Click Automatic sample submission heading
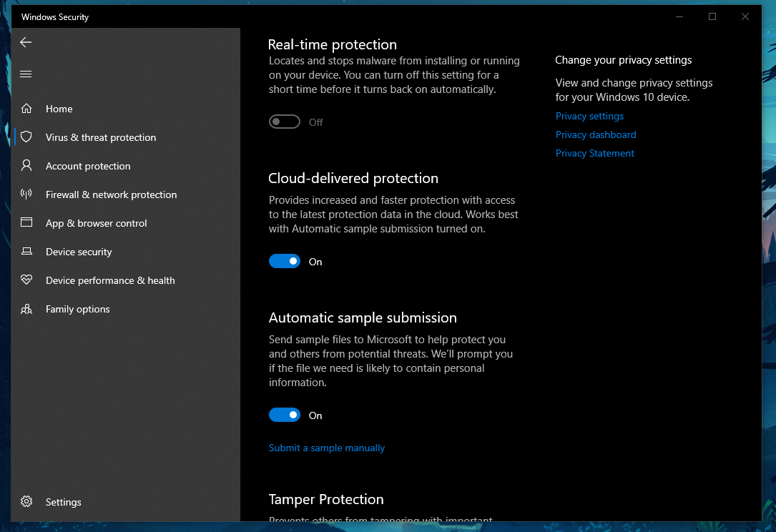Viewport: 776px width, 532px height. click(363, 317)
